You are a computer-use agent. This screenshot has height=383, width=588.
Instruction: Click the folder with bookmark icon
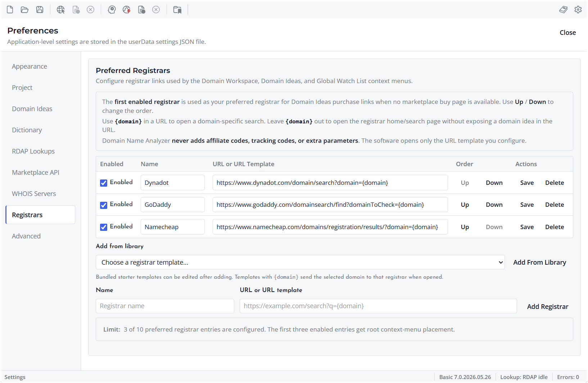click(x=177, y=10)
